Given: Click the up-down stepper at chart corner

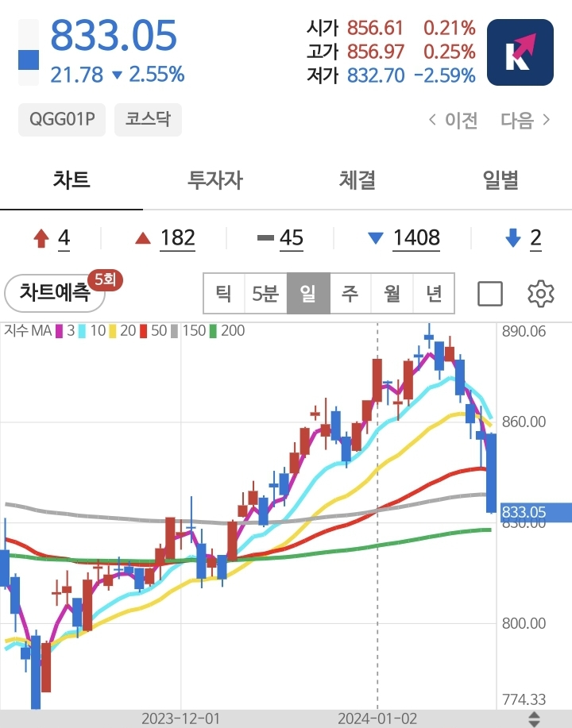Looking at the screenshot, I should pos(535,719).
